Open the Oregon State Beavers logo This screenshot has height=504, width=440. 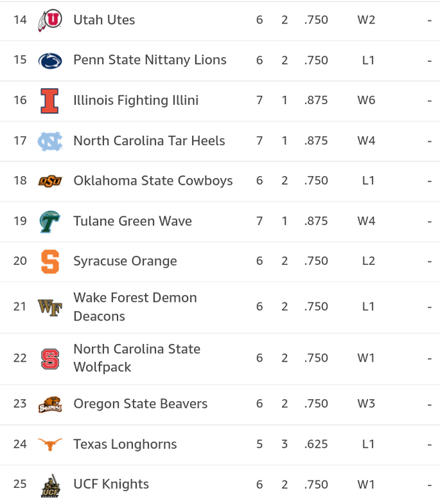coord(50,404)
